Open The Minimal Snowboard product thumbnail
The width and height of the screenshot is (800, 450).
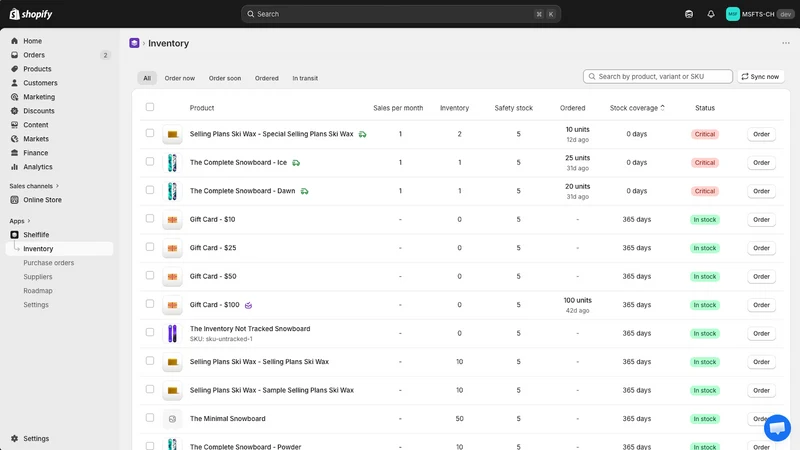[x=172, y=419]
